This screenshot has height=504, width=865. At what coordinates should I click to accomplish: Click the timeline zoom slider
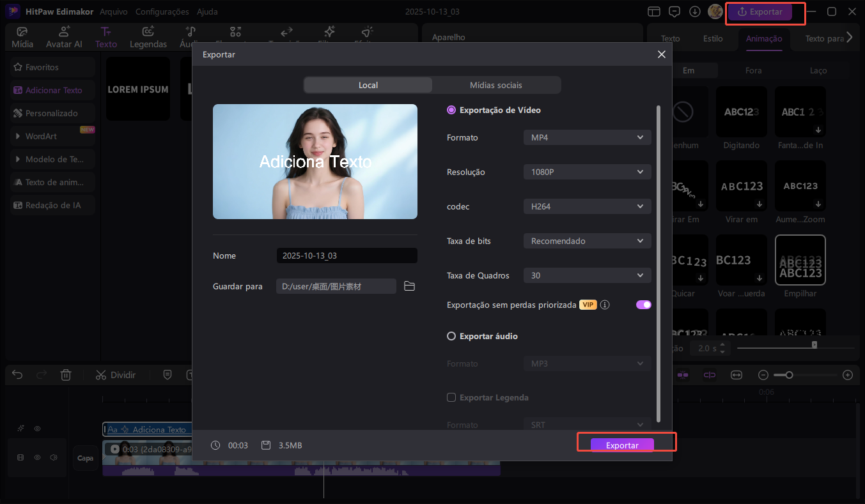[806, 375]
